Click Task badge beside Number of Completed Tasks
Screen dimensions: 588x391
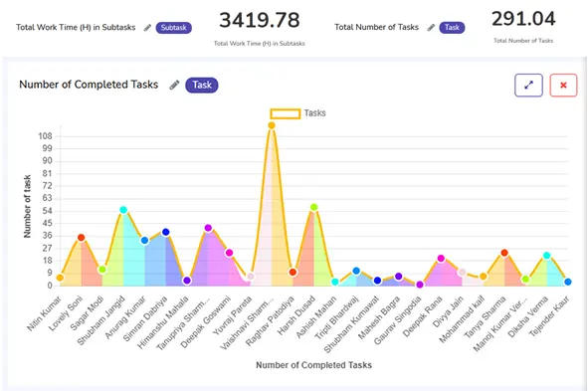pyautogui.click(x=202, y=85)
